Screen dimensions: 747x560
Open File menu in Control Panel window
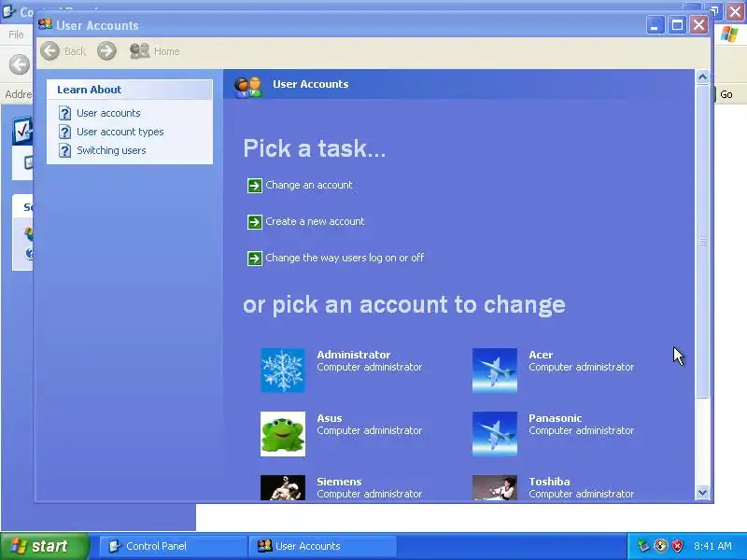coord(16,35)
